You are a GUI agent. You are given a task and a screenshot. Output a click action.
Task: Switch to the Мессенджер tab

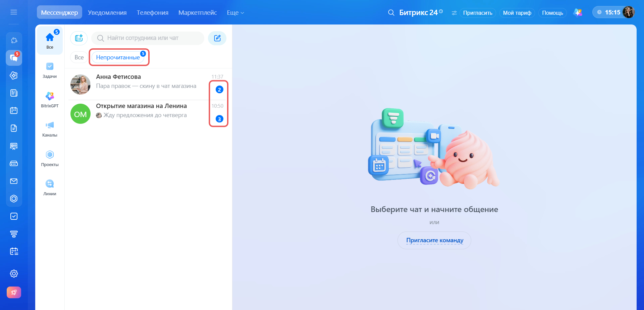click(59, 12)
